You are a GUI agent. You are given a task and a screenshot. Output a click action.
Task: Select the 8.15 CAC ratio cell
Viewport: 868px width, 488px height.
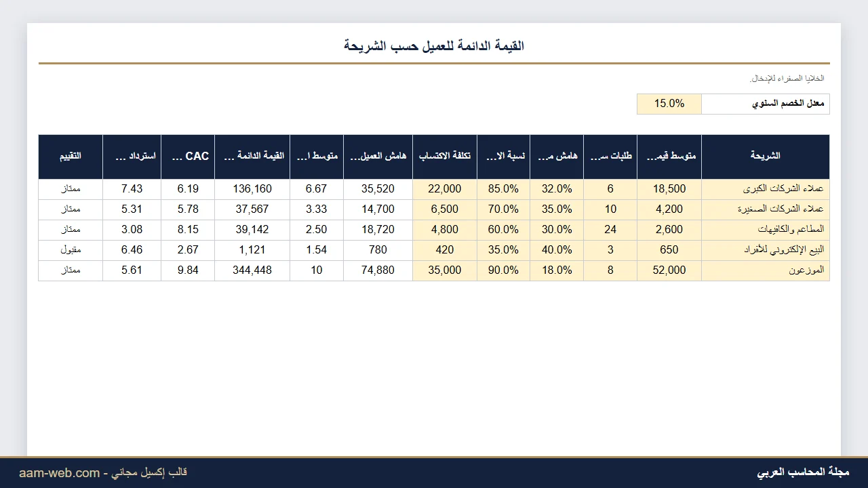pyautogui.click(x=188, y=230)
